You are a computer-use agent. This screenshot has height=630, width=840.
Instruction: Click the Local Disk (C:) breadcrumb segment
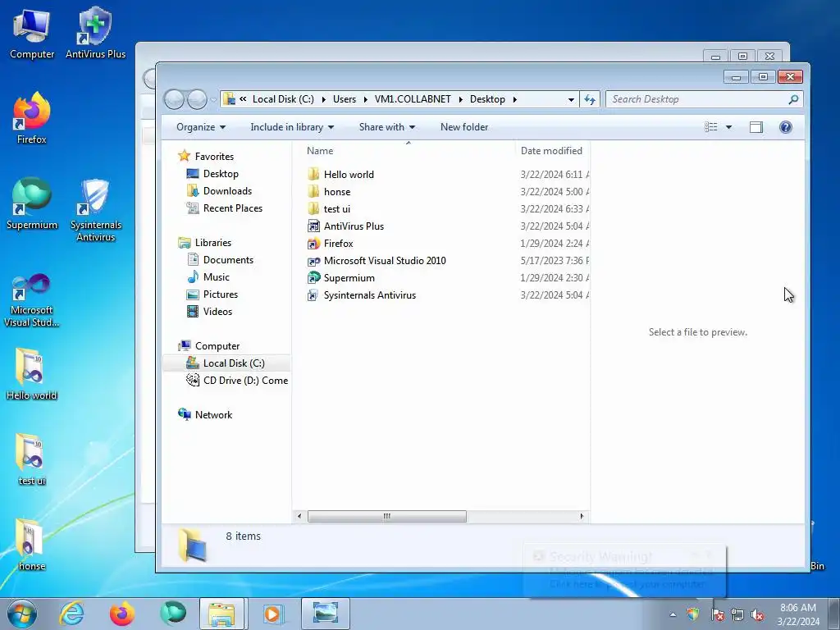coord(283,99)
